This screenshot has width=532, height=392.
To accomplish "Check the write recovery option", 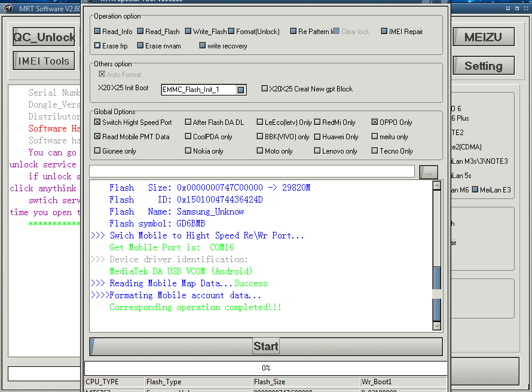I will pyautogui.click(x=203, y=45).
